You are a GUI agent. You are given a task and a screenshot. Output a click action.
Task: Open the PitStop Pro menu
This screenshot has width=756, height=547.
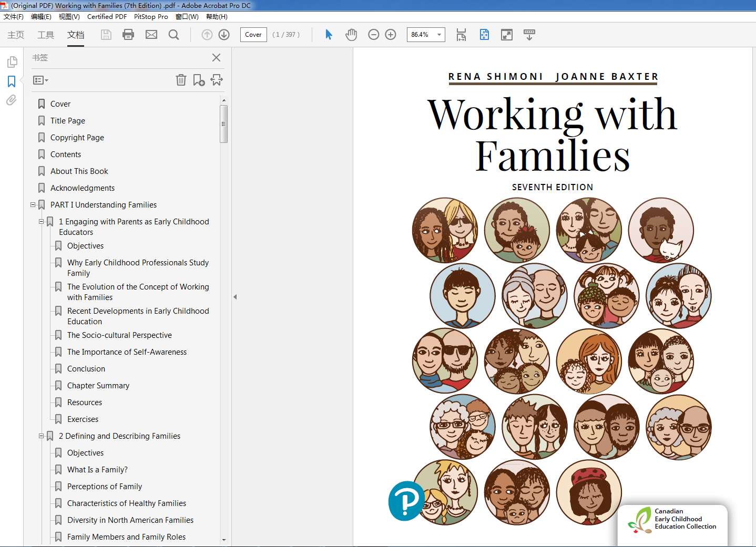coord(151,17)
